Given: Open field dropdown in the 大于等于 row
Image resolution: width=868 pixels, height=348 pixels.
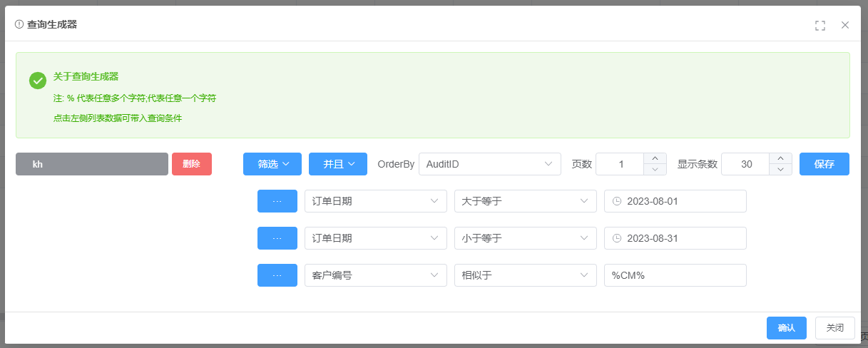Looking at the screenshot, I should [x=376, y=201].
